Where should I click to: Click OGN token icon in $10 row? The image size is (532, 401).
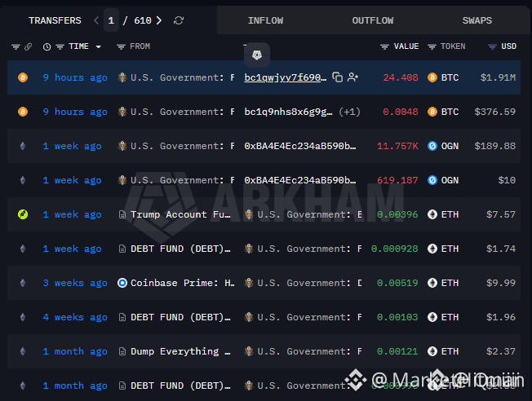[x=432, y=180]
